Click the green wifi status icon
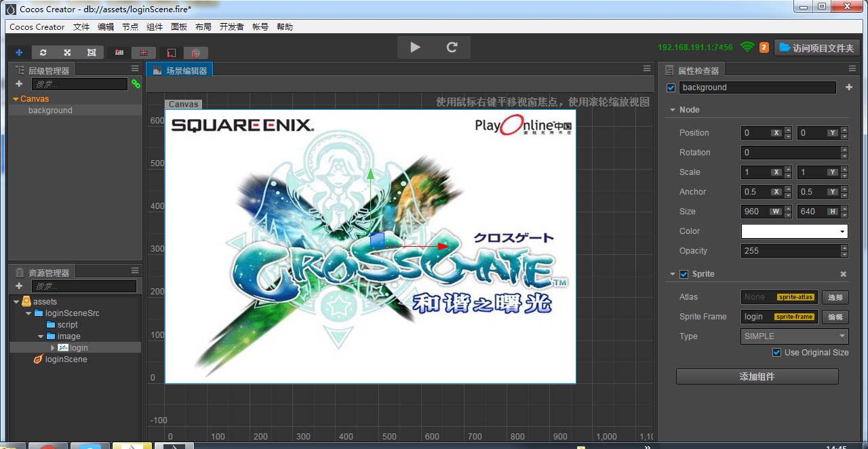This screenshot has width=868, height=449. [747, 47]
